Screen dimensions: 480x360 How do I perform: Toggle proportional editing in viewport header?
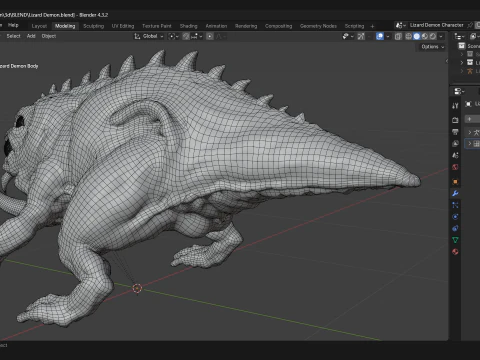coord(210,36)
